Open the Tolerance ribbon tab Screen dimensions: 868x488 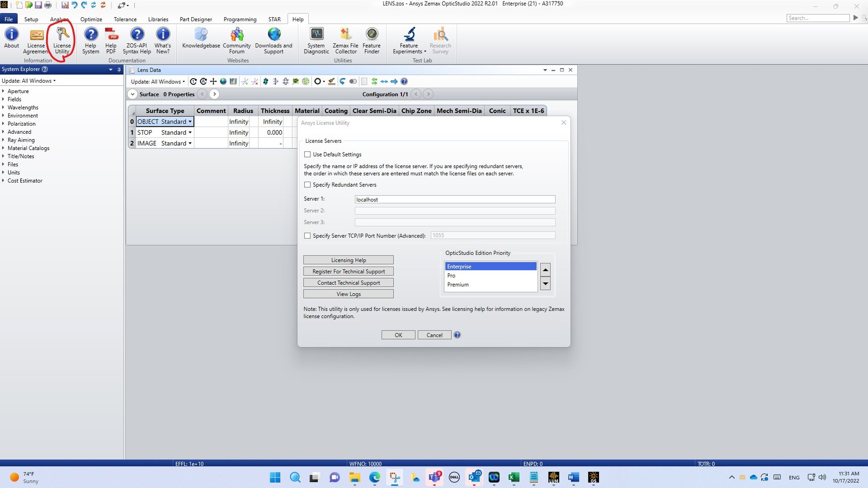pyautogui.click(x=125, y=19)
